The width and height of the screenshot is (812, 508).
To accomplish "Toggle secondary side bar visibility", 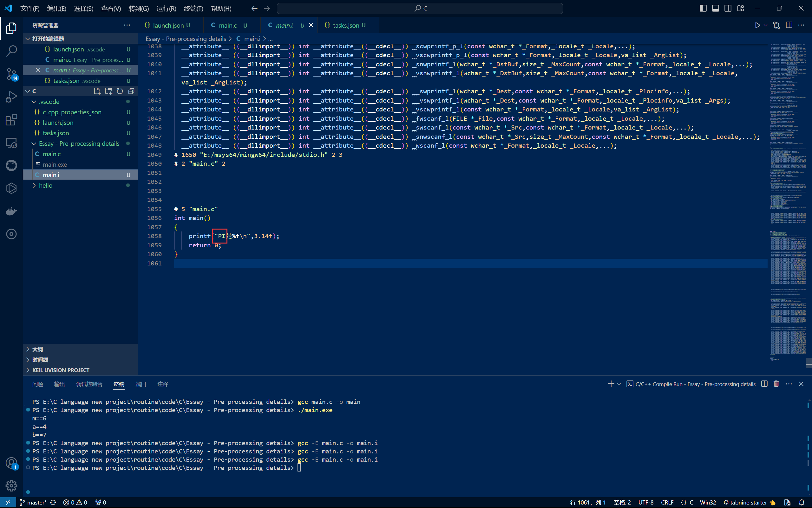I will 728,8.
